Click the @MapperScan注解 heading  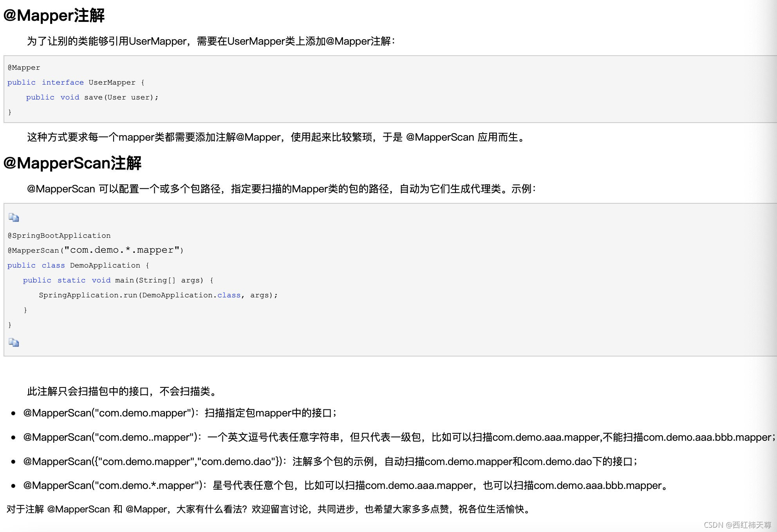[72, 163]
